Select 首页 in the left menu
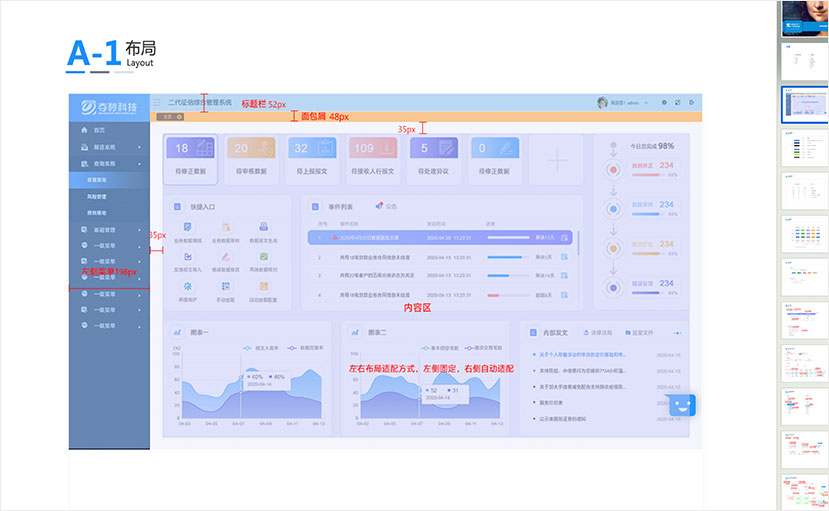The height and width of the screenshot is (511, 829). 99,130
